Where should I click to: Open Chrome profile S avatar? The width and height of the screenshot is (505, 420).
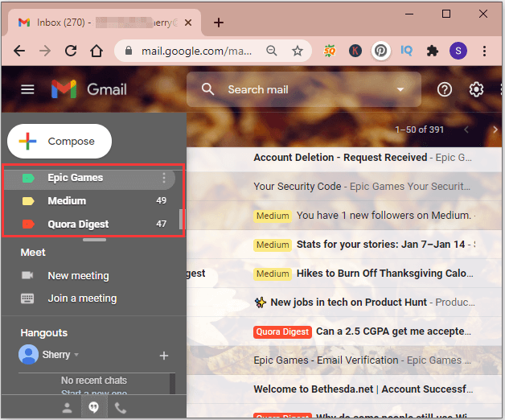(x=458, y=51)
